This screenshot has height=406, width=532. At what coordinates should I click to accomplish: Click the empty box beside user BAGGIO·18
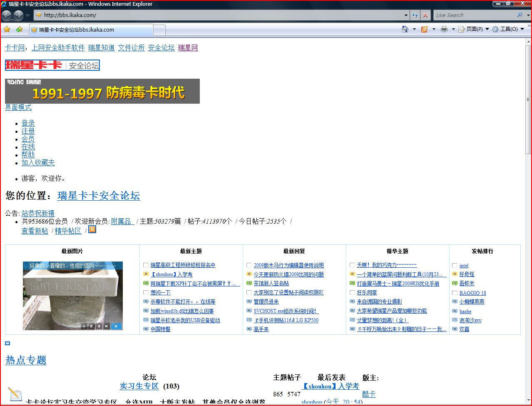coord(455,293)
